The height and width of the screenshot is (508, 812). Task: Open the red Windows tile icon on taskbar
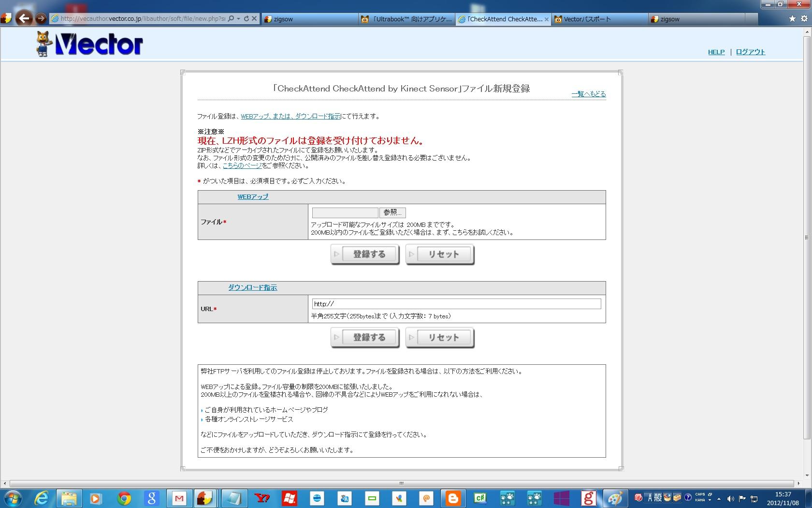click(290, 498)
